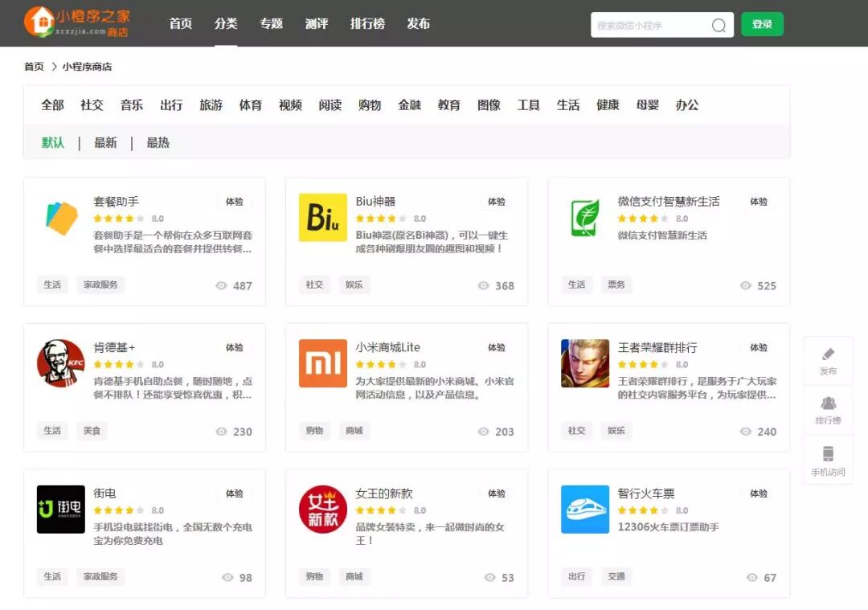Click the 手机访问 phone icon in sidebar
The width and height of the screenshot is (868, 610).
828,453
